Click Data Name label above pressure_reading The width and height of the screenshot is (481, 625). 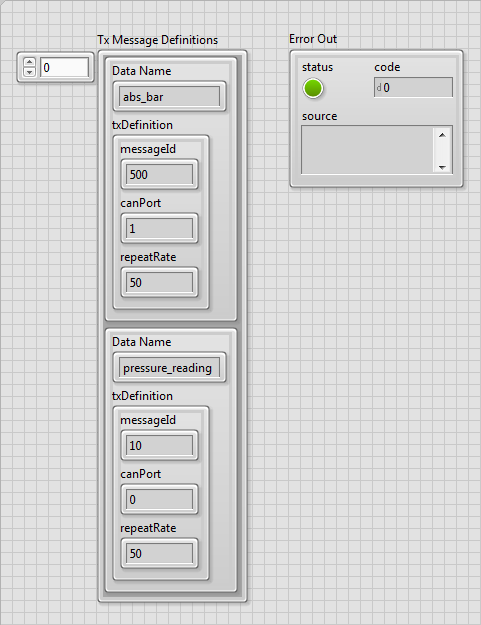pos(141,342)
